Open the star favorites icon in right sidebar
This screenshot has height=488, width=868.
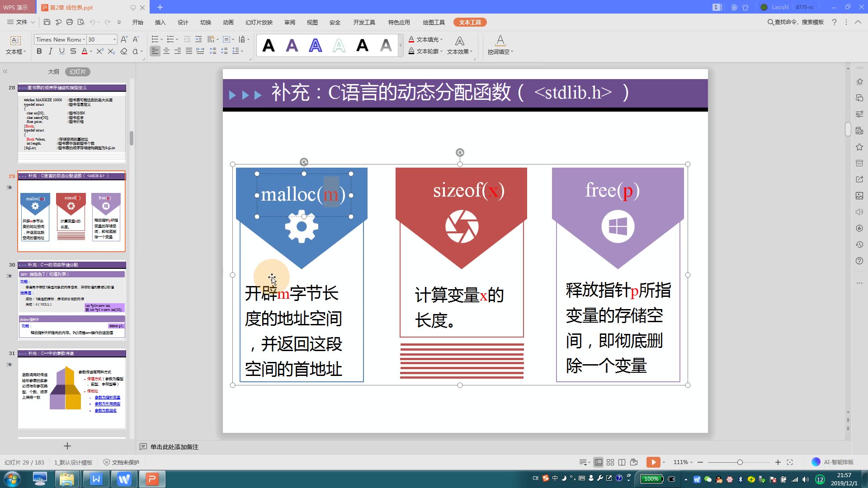coord(859,147)
